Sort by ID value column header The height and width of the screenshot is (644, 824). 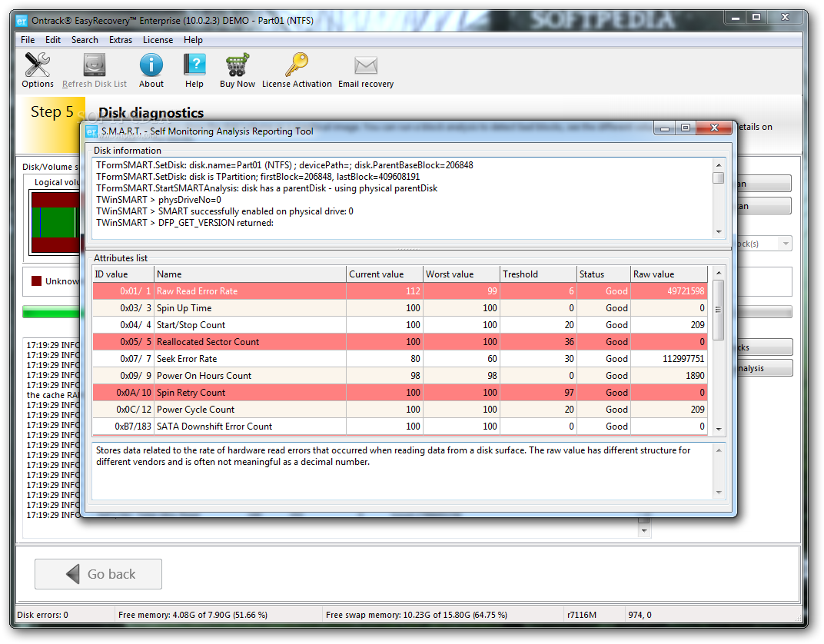[123, 274]
